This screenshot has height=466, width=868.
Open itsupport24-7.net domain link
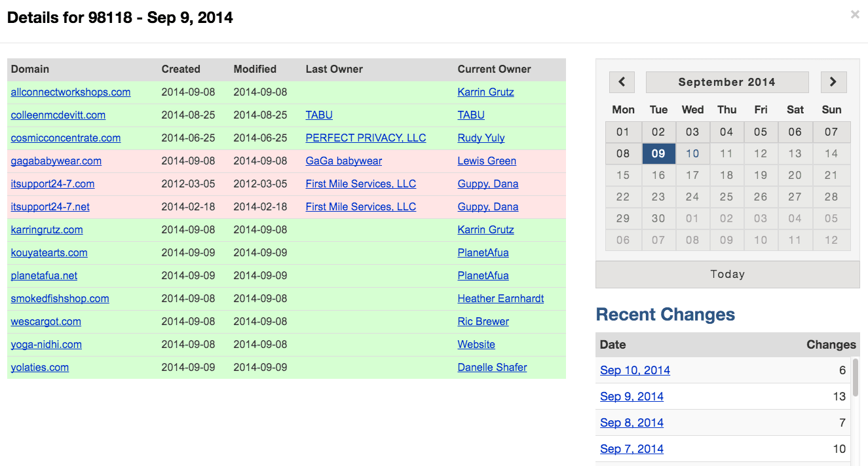[50, 206]
